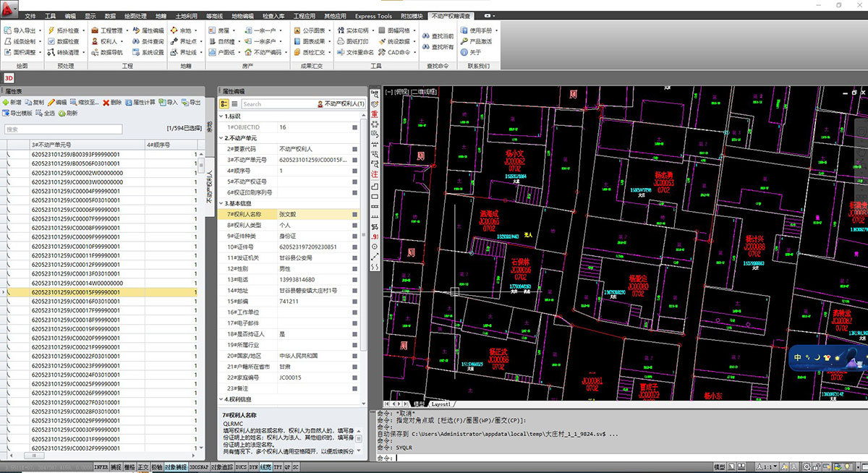
Task: Click the 刷新 refresh icon
Action: (x=62, y=114)
